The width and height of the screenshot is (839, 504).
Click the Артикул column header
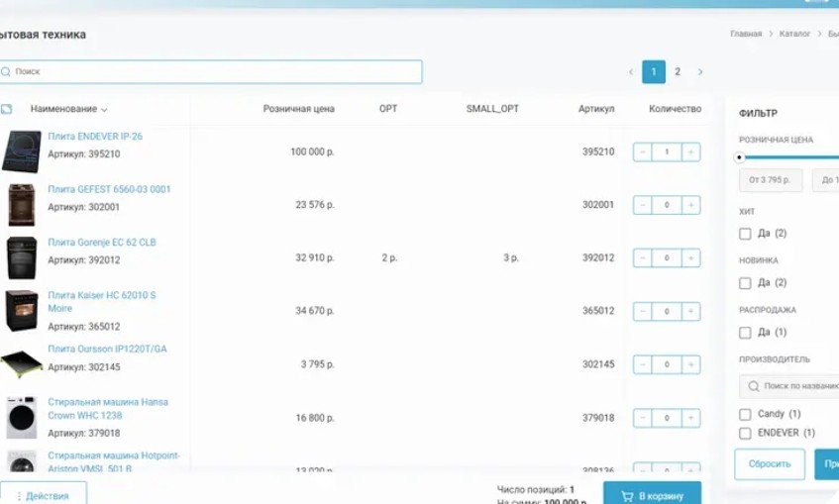pos(596,109)
